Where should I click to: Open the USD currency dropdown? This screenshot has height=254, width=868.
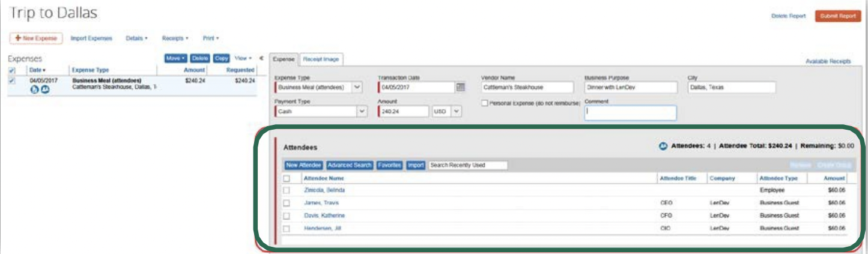[457, 111]
